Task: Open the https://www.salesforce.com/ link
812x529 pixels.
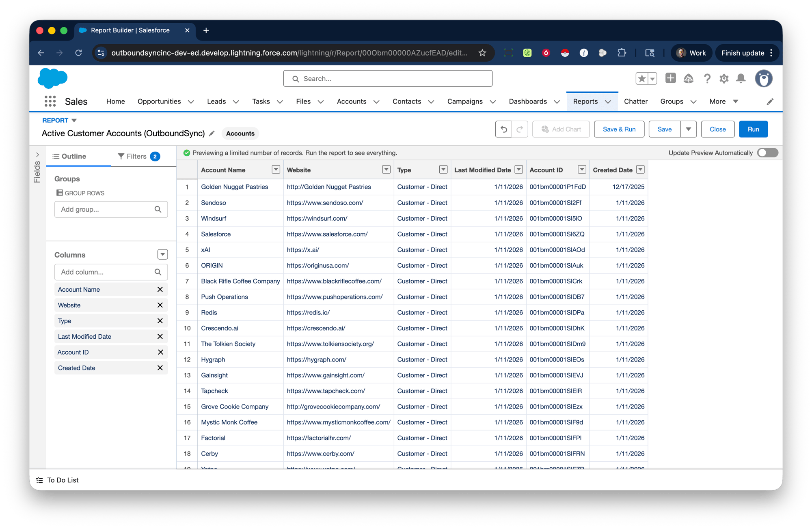Action: tap(326, 234)
